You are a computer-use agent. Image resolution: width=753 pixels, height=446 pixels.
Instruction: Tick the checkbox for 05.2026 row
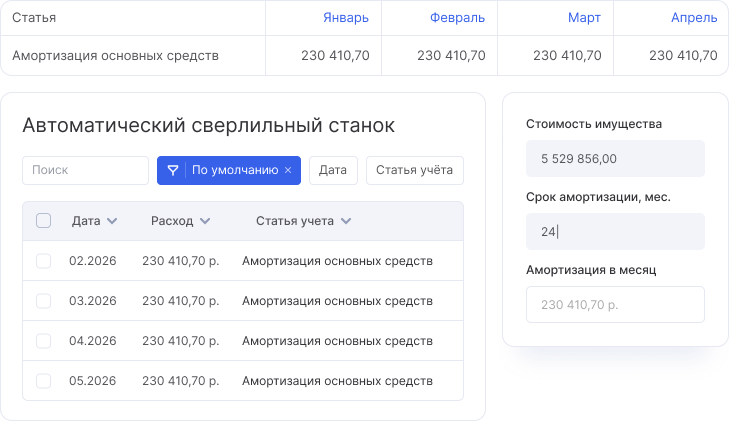[44, 381]
